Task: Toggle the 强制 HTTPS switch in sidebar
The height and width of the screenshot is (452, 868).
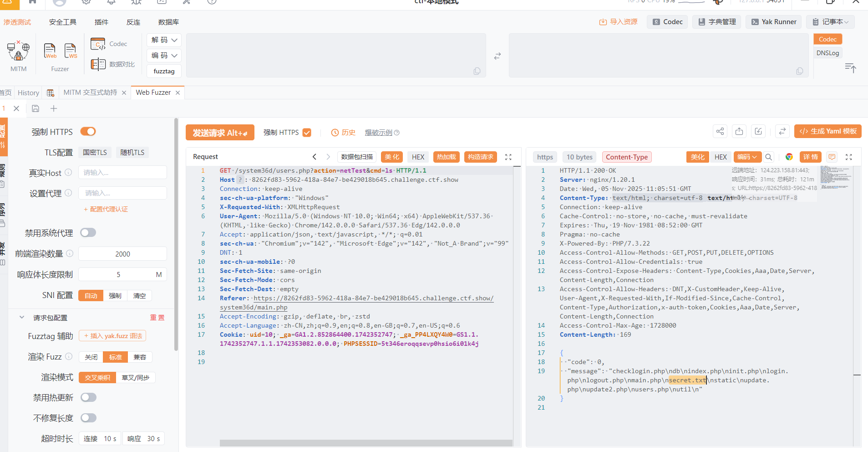Action: pos(88,132)
